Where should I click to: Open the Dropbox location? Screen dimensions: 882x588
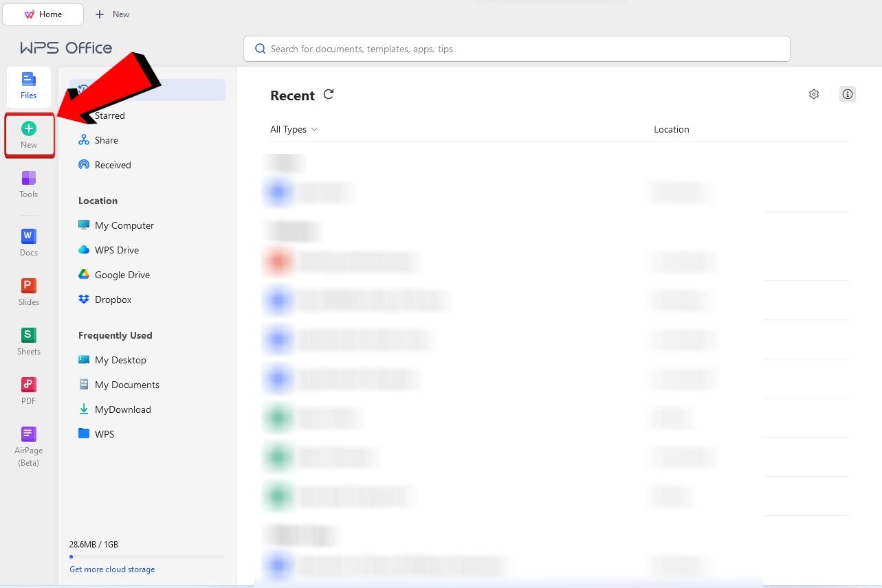click(x=113, y=299)
